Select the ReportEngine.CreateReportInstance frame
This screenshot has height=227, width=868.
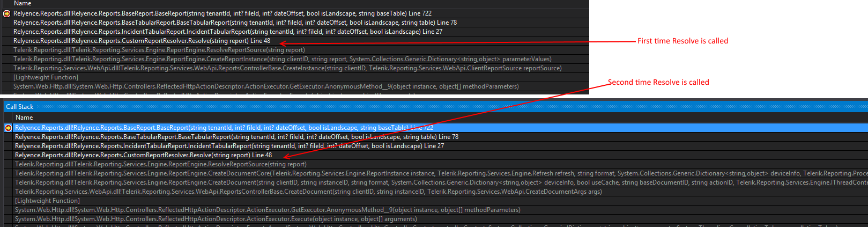click(x=283, y=59)
